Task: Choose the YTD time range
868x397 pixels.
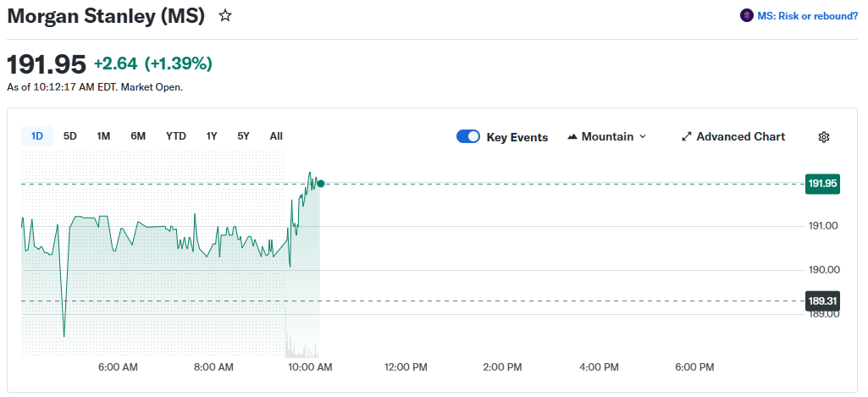Action: 176,136
